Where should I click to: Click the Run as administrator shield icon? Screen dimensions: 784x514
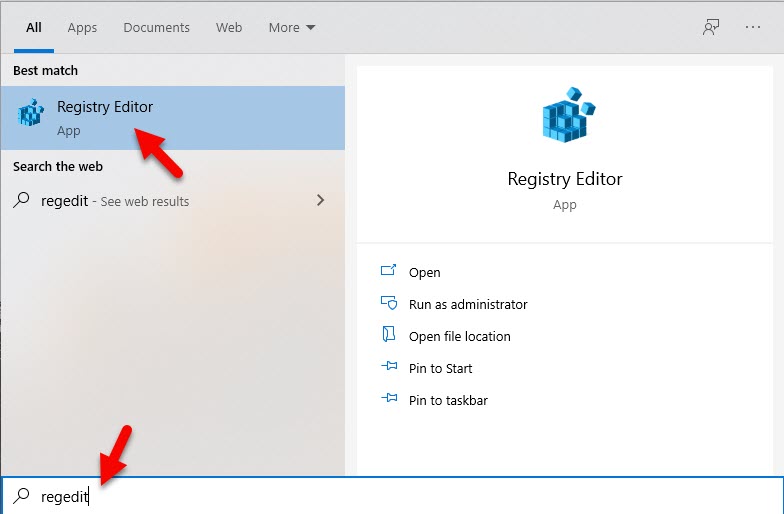389,304
